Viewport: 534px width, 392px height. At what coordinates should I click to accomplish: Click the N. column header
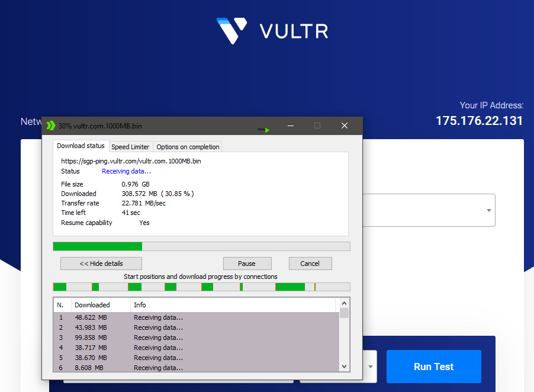[x=62, y=305]
